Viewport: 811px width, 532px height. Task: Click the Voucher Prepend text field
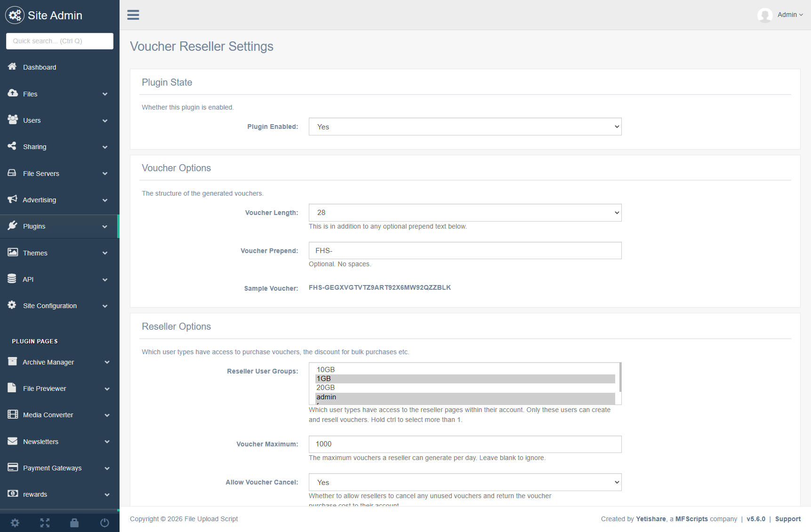pos(465,251)
